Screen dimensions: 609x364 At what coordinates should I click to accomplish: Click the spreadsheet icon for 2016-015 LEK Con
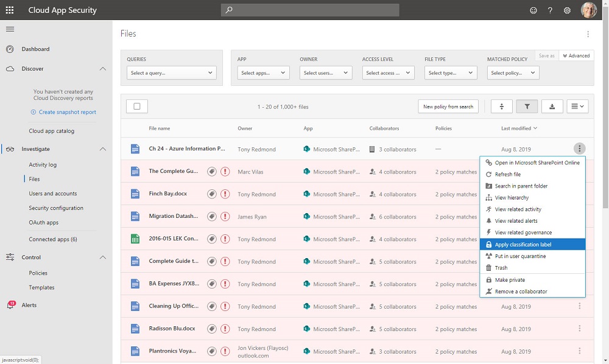pos(135,239)
